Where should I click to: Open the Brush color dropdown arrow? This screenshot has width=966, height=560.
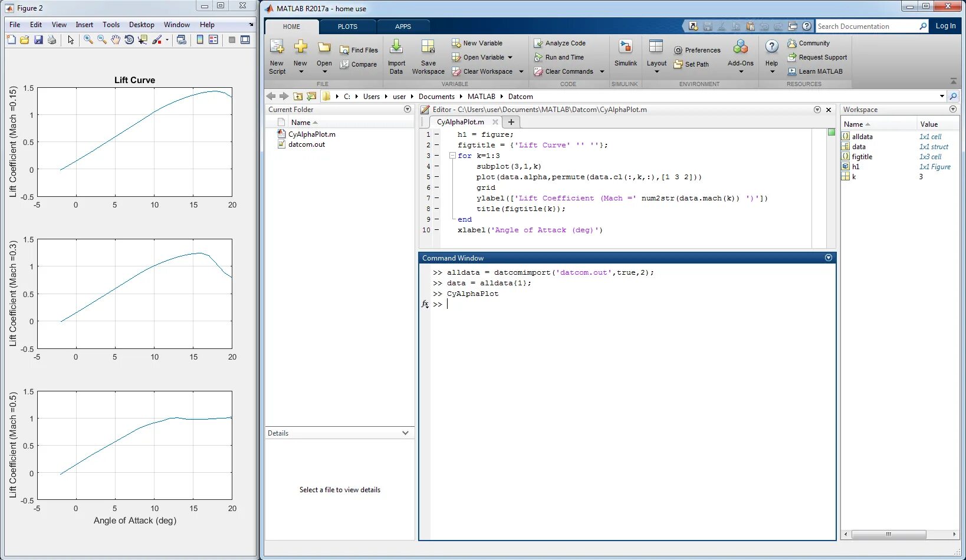167,40
